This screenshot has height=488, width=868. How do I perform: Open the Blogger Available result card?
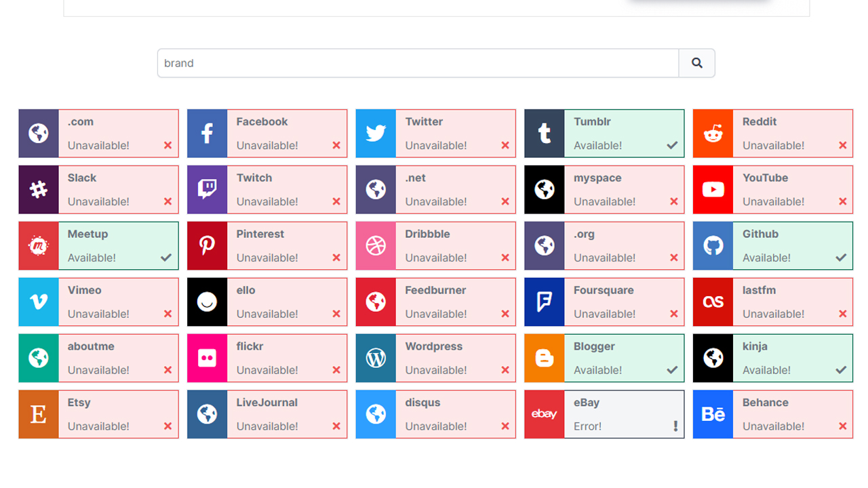[604, 358]
